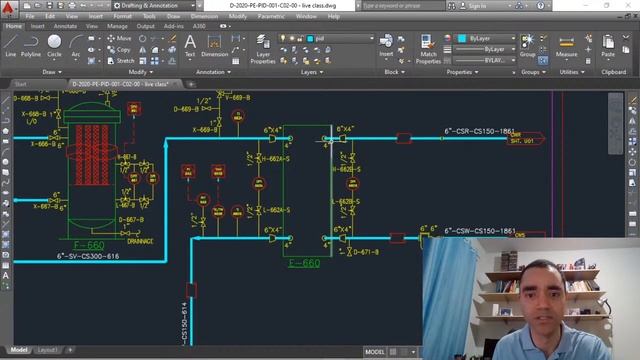Image resolution: width=640 pixels, height=360 pixels.
Task: Click the Table icon in Annotation panel
Action: (x=236, y=61)
